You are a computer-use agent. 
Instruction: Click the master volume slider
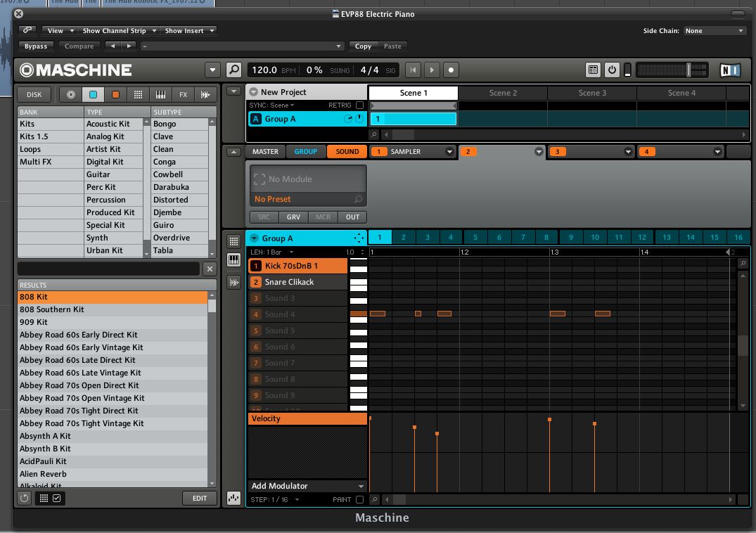coord(672,70)
